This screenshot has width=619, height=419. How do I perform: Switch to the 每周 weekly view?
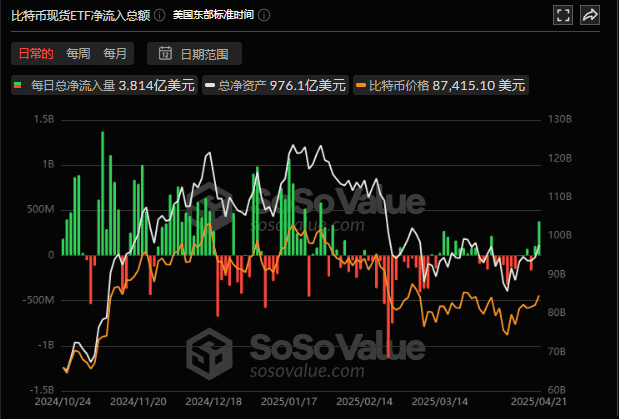(x=78, y=53)
